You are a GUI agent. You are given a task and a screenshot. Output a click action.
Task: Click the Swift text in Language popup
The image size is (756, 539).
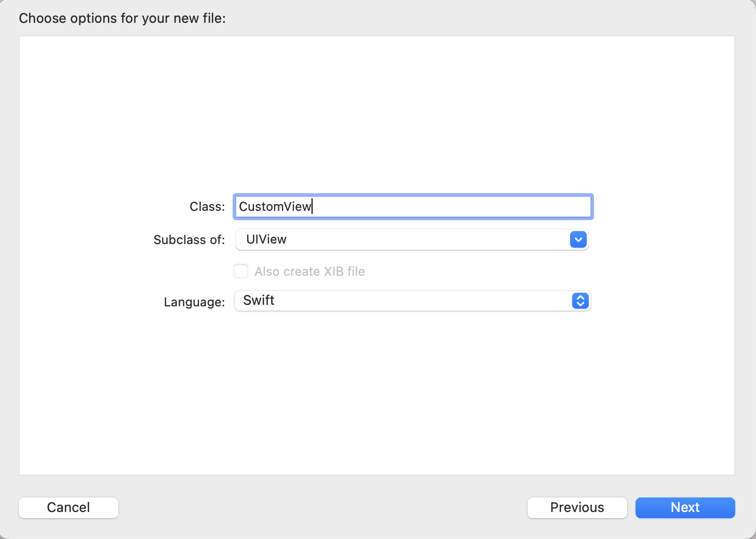259,301
